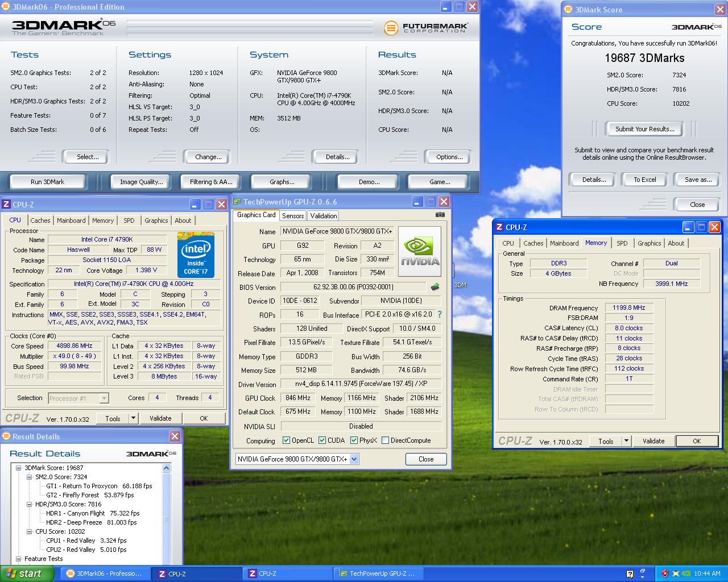Click the Options button under Results
This screenshot has width=728, height=582.
449,157
